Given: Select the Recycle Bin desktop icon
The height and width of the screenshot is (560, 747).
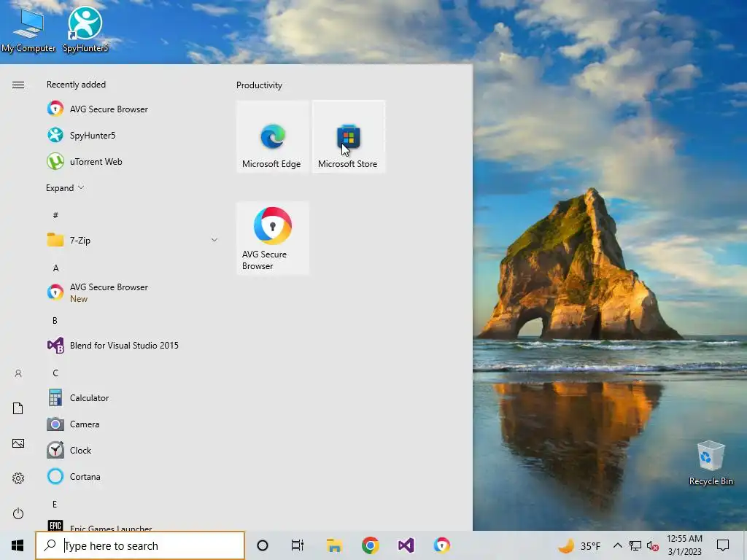Looking at the screenshot, I should [x=711, y=463].
